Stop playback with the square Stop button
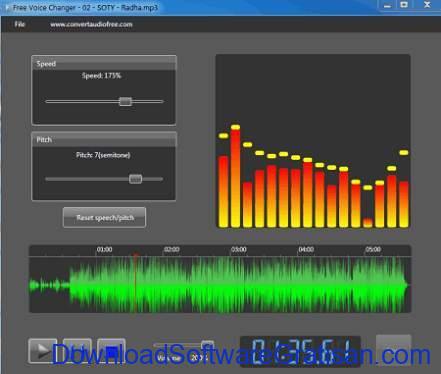441x374 pixels. coord(111,351)
